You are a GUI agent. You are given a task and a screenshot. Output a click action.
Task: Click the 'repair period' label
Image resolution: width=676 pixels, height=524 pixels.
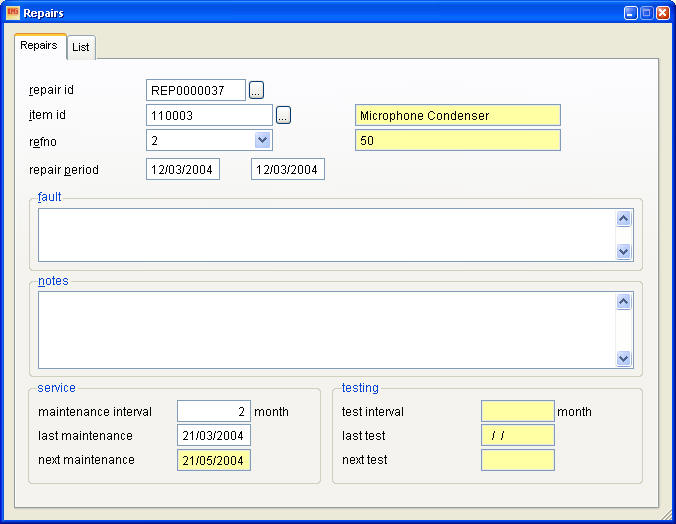(x=64, y=170)
